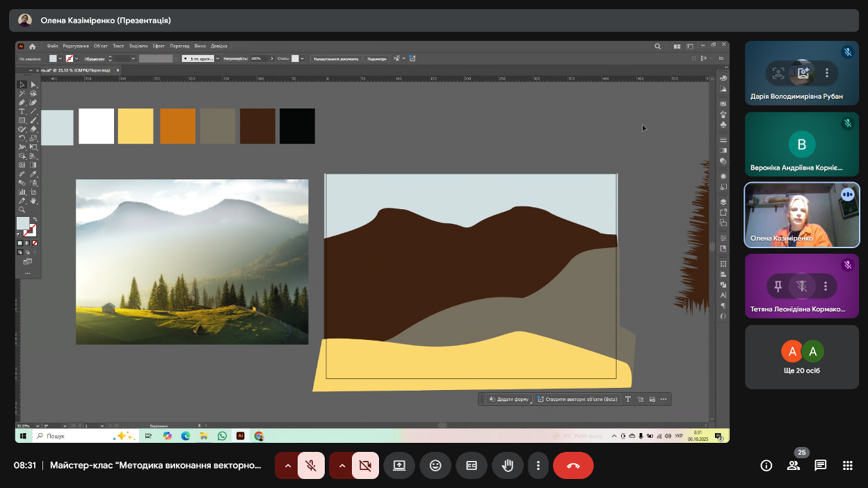Leave the call with red button
This screenshot has height=488, width=868.
(573, 466)
